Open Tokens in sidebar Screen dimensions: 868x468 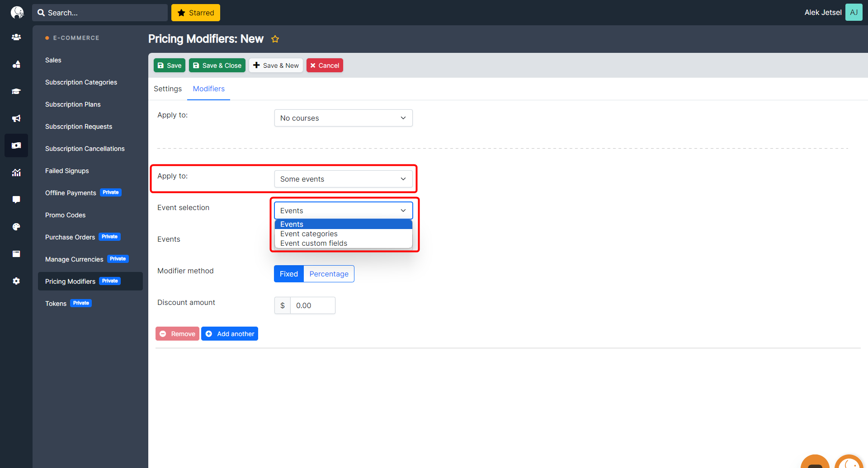tap(56, 304)
